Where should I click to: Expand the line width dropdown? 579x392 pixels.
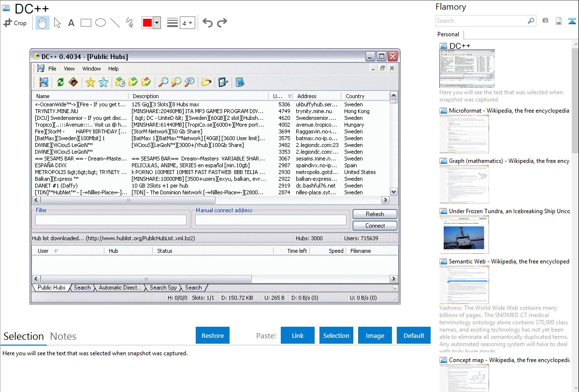coord(188,23)
